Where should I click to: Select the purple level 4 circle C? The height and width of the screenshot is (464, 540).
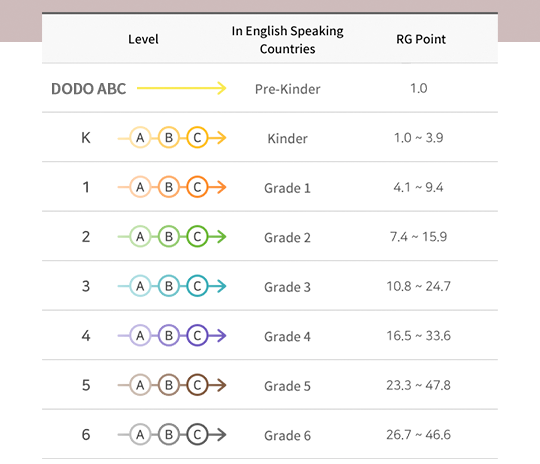pos(197,336)
